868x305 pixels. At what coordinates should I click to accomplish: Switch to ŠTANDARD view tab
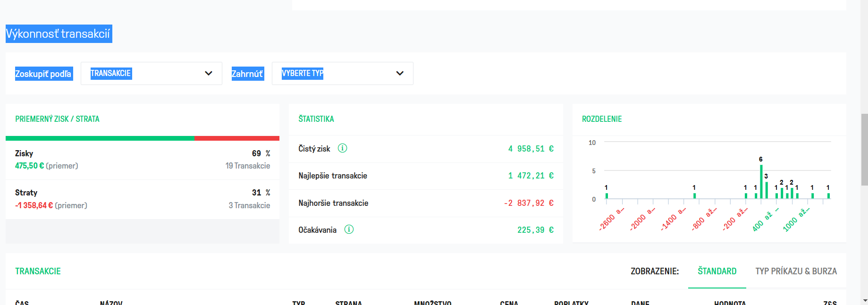(x=717, y=271)
